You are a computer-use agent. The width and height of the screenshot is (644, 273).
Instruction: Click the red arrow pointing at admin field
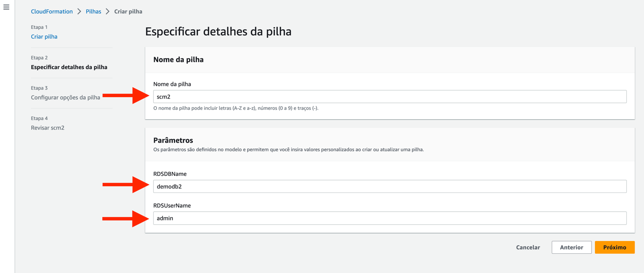click(126, 219)
